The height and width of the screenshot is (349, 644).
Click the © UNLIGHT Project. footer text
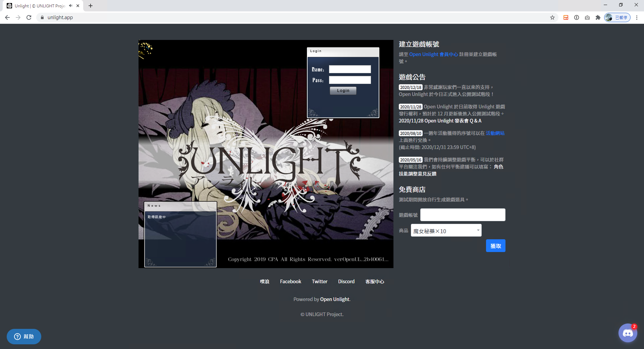[322, 314]
